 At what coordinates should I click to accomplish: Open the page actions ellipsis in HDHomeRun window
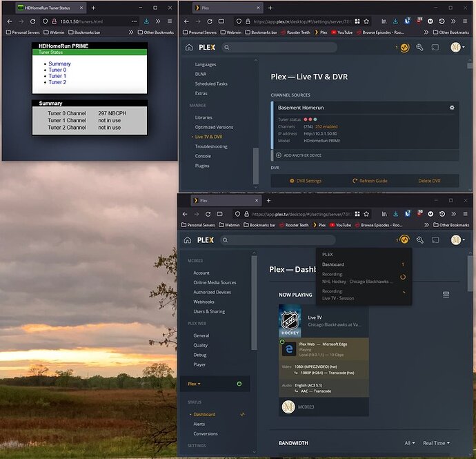[134, 21]
